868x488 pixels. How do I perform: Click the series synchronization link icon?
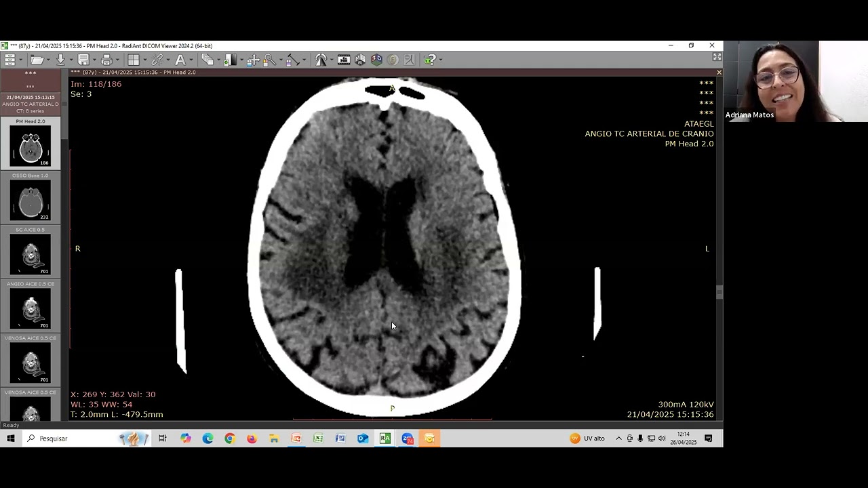point(157,60)
